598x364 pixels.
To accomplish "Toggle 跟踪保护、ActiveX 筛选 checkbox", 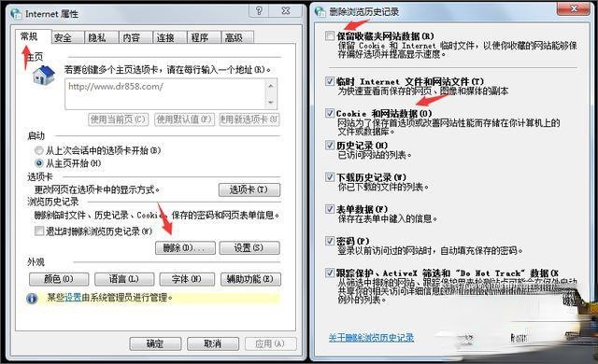I will coord(330,273).
